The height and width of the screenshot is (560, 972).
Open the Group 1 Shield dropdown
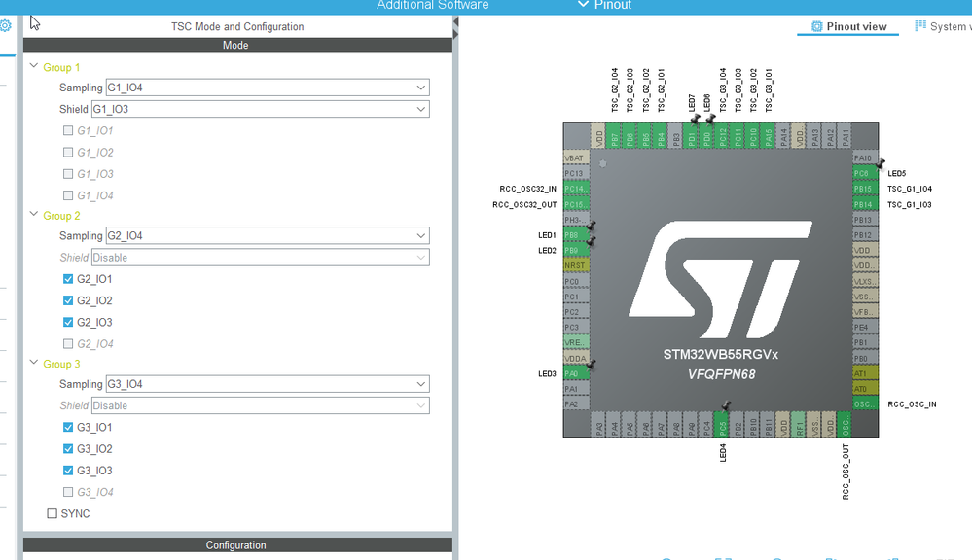[261, 109]
